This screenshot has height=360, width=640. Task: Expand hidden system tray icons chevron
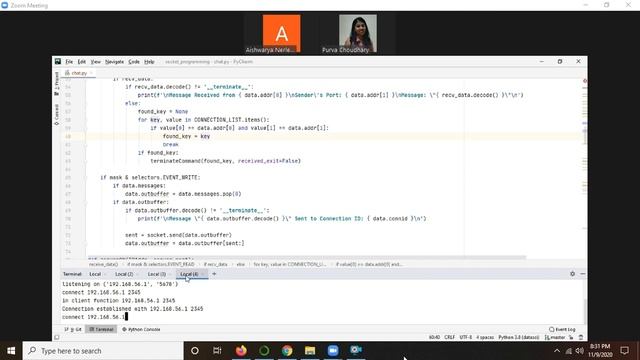557,351
